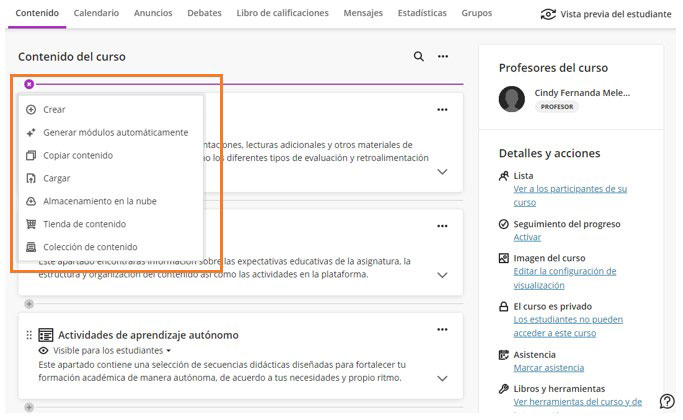The width and height of the screenshot is (683, 420).
Task: Open Editar la configuración de visualización
Action: coord(565,278)
